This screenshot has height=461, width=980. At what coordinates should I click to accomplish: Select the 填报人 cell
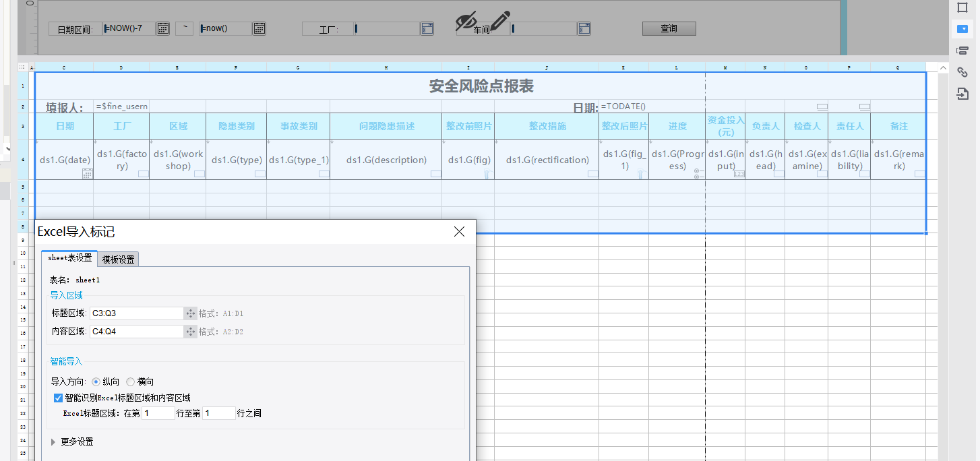pos(64,106)
